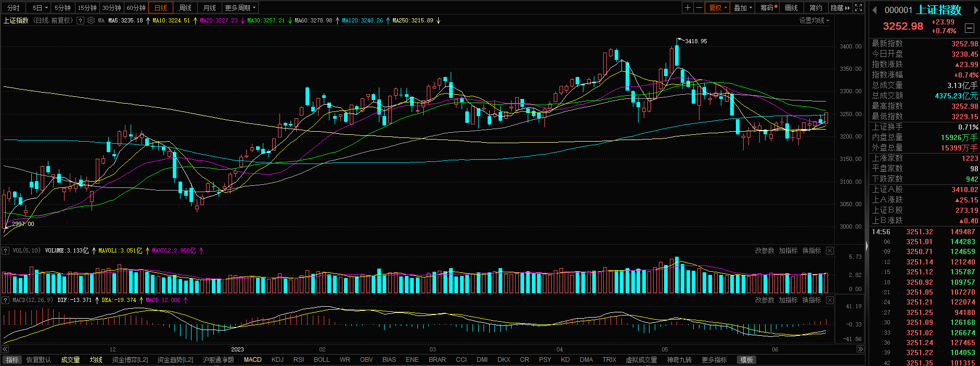Click 换指标 in the MACD panel
980x366 pixels.
pyautogui.click(x=811, y=300)
